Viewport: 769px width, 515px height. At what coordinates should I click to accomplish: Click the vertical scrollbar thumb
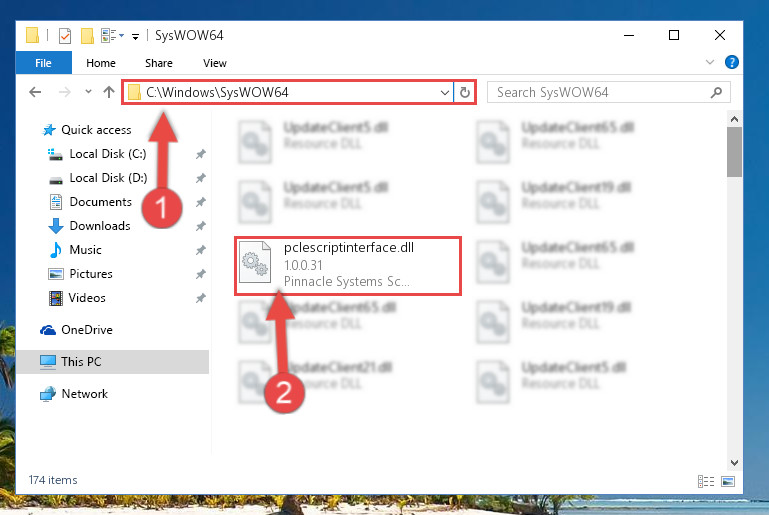[x=734, y=152]
